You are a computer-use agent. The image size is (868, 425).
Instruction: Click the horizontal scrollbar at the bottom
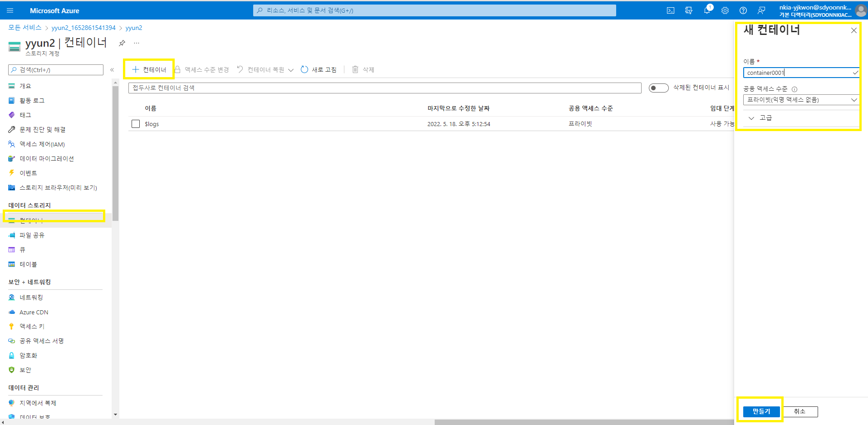[x=584, y=422]
